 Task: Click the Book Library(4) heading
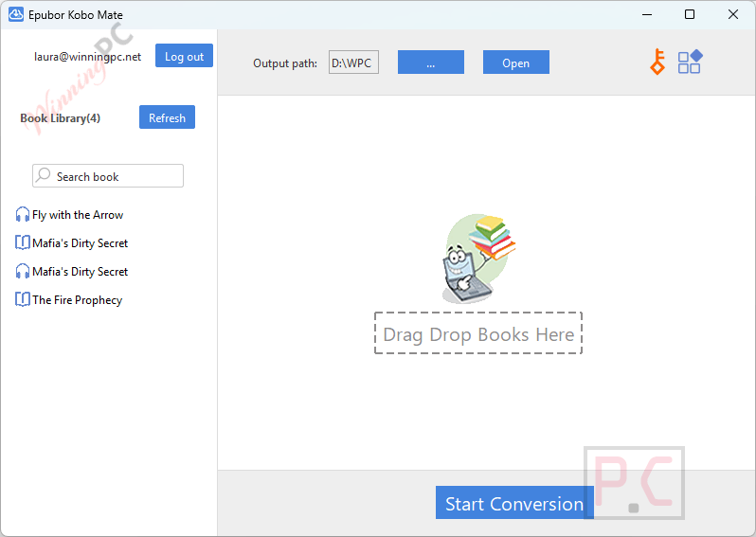(61, 118)
